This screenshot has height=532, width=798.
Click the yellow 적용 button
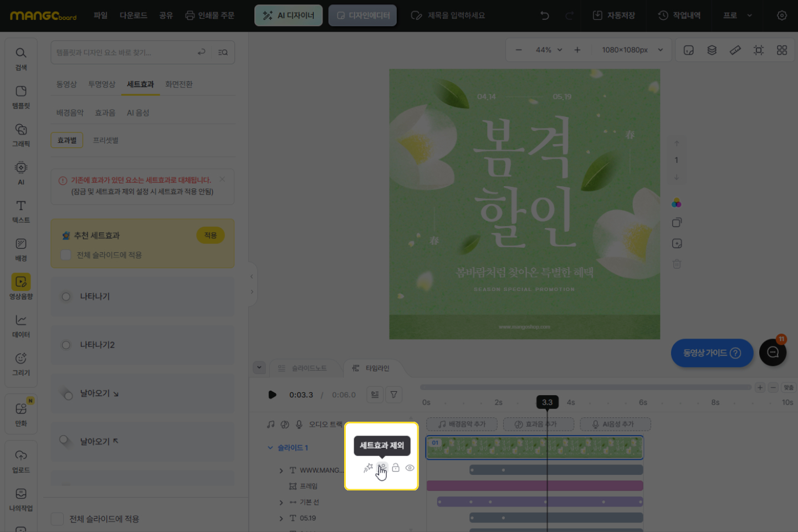click(210, 236)
